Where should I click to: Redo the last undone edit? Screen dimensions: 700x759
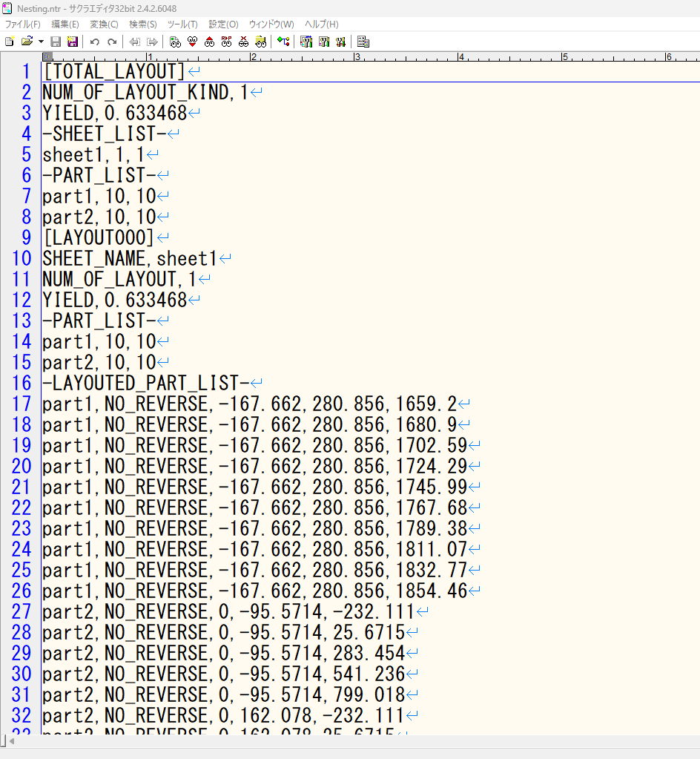[112, 42]
